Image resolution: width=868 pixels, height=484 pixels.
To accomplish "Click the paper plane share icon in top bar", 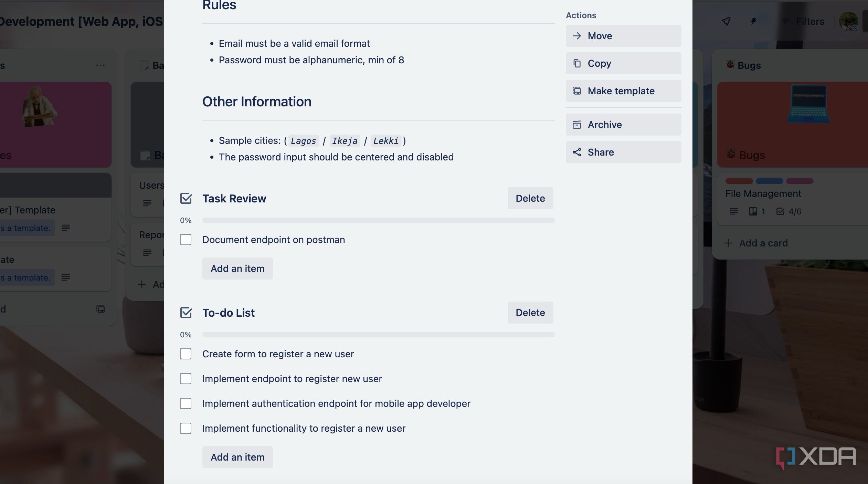I will pos(726,21).
